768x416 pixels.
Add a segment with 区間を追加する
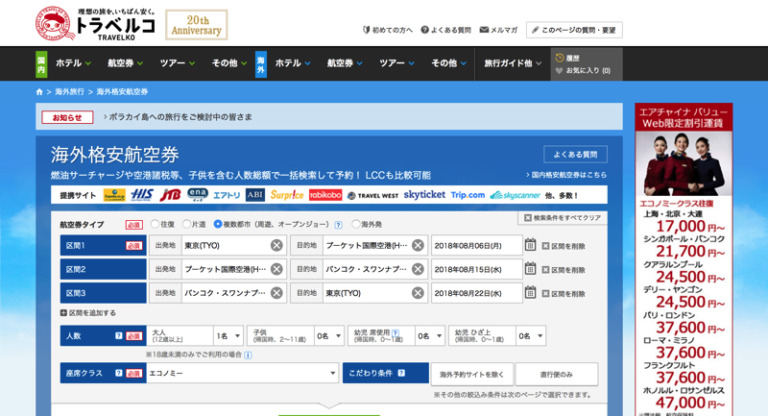88,313
